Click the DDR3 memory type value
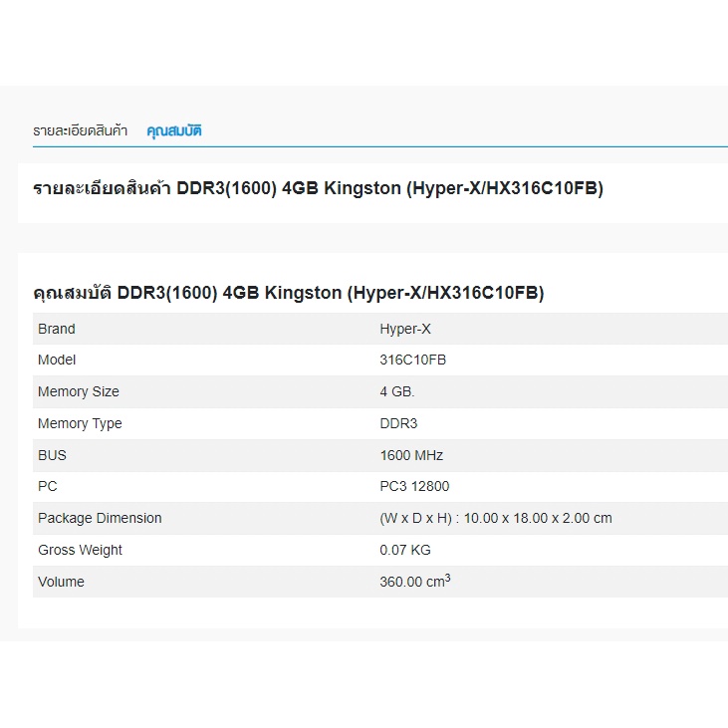The height and width of the screenshot is (728, 728). point(398,423)
